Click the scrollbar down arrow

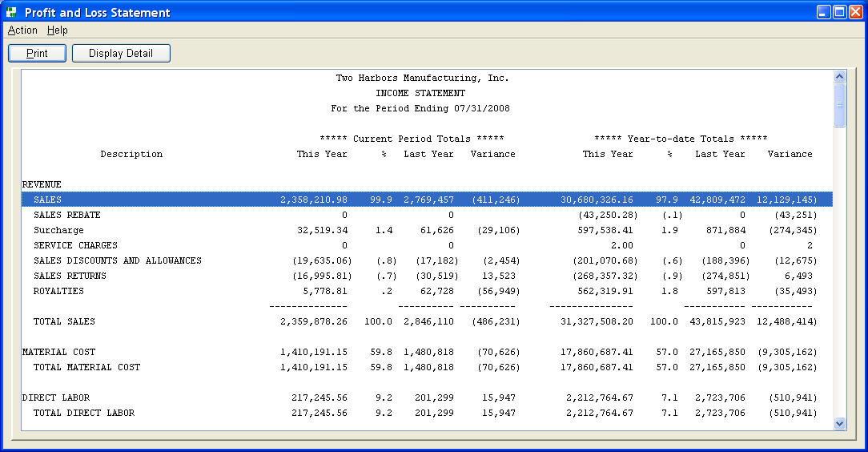tap(840, 424)
